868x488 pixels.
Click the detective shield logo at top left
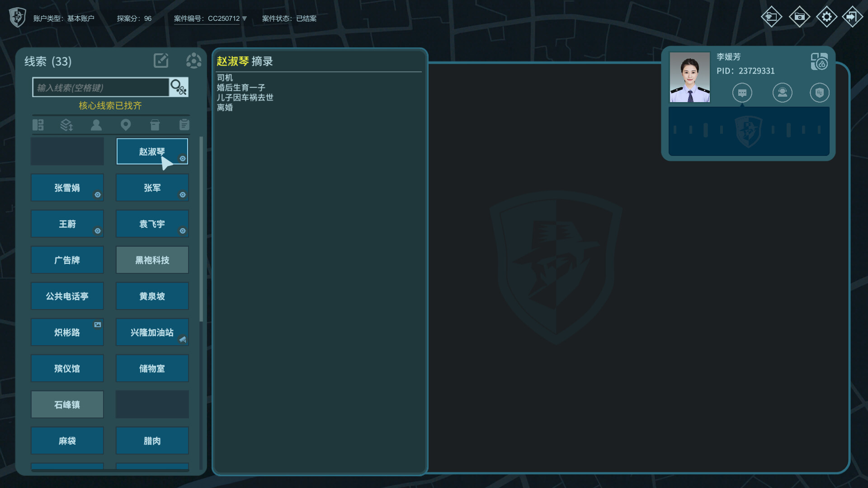[x=18, y=18]
